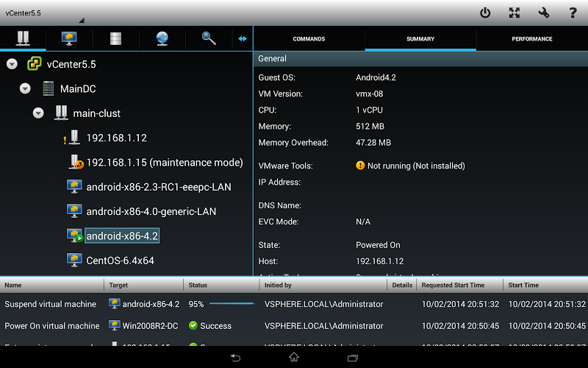Image resolution: width=588 pixels, height=368 pixels.
Task: Click the VM Version value vmx-08
Action: click(x=370, y=93)
